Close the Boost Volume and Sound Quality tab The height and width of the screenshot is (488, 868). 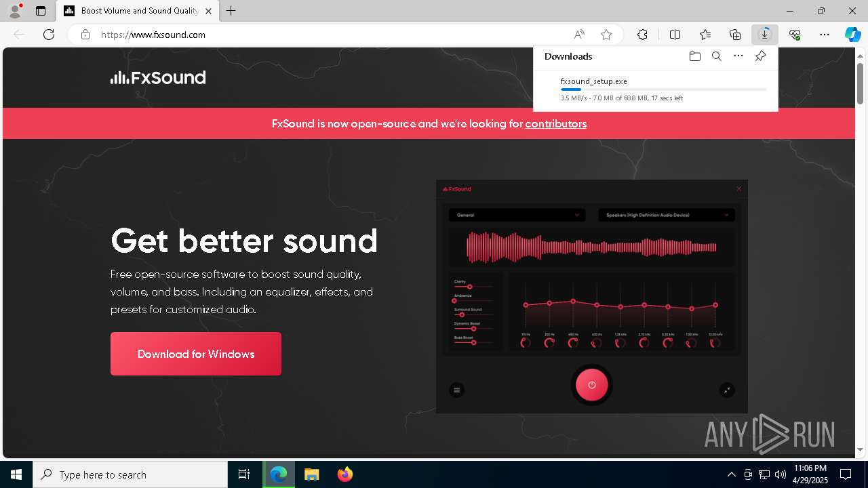click(208, 11)
